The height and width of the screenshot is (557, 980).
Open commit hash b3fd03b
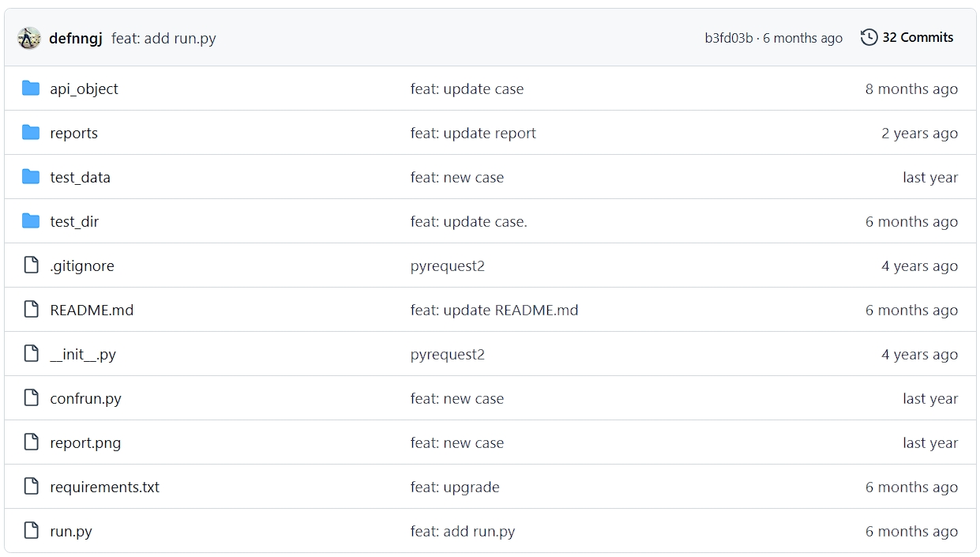[728, 38]
